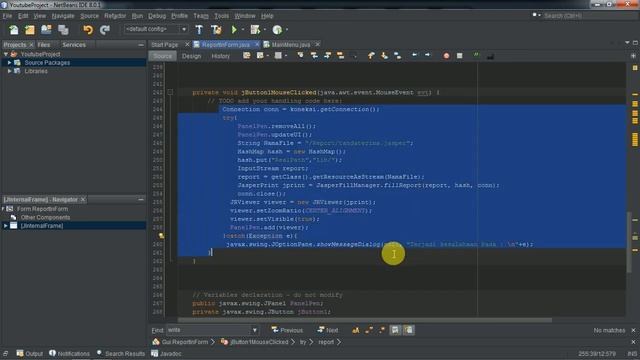Click the Redo arrow icon
640x360 pixels.
pos(105,29)
